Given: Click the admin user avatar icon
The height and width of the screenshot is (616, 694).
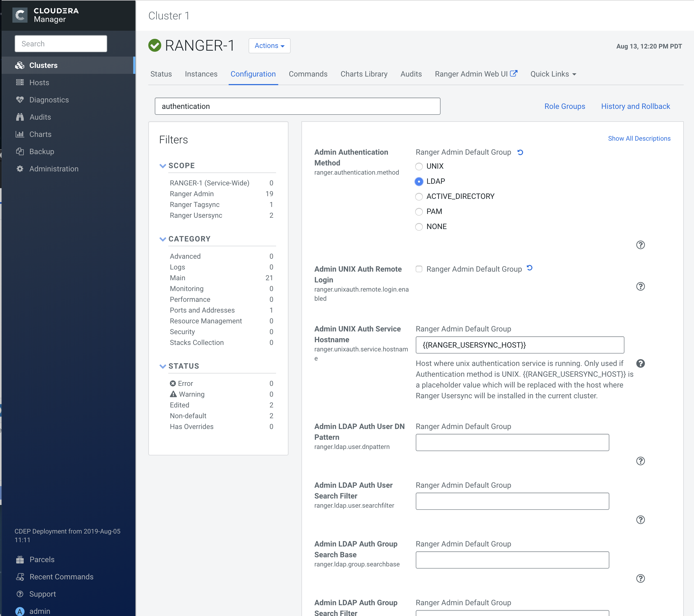Looking at the screenshot, I should pyautogui.click(x=20, y=611).
